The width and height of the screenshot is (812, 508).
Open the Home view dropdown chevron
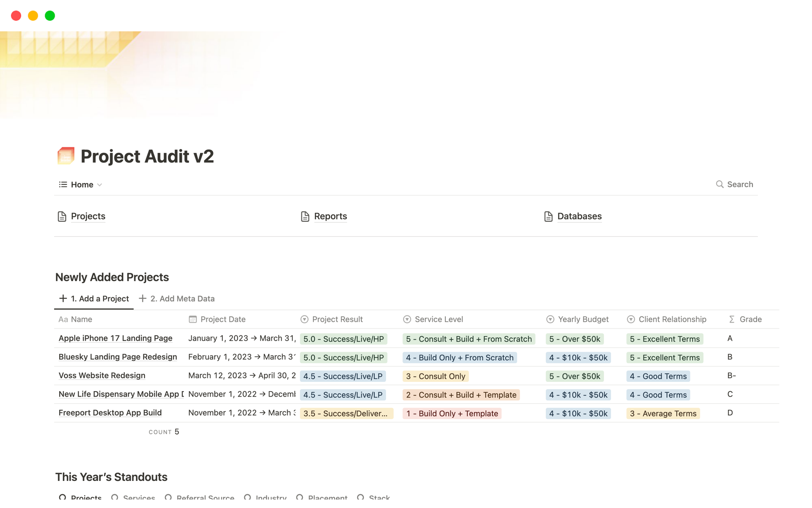click(x=100, y=185)
